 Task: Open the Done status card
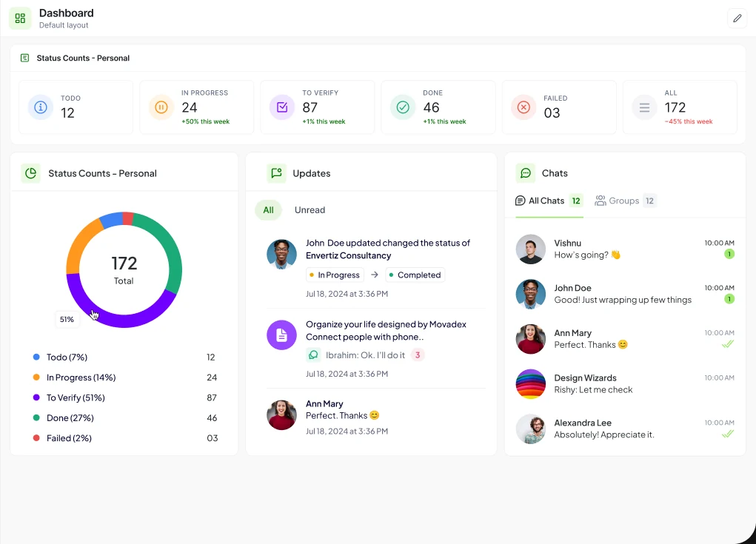(438, 107)
